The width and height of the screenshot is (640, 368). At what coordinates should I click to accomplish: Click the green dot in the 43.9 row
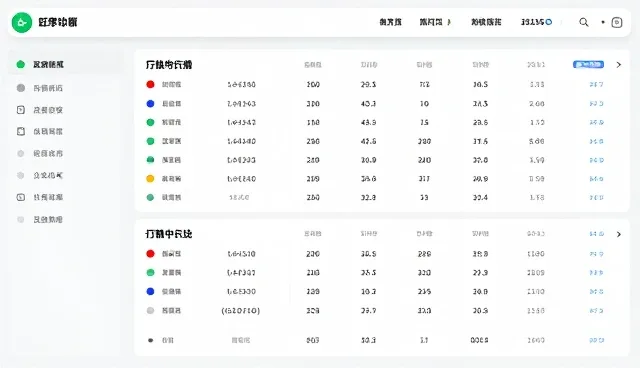(x=150, y=122)
